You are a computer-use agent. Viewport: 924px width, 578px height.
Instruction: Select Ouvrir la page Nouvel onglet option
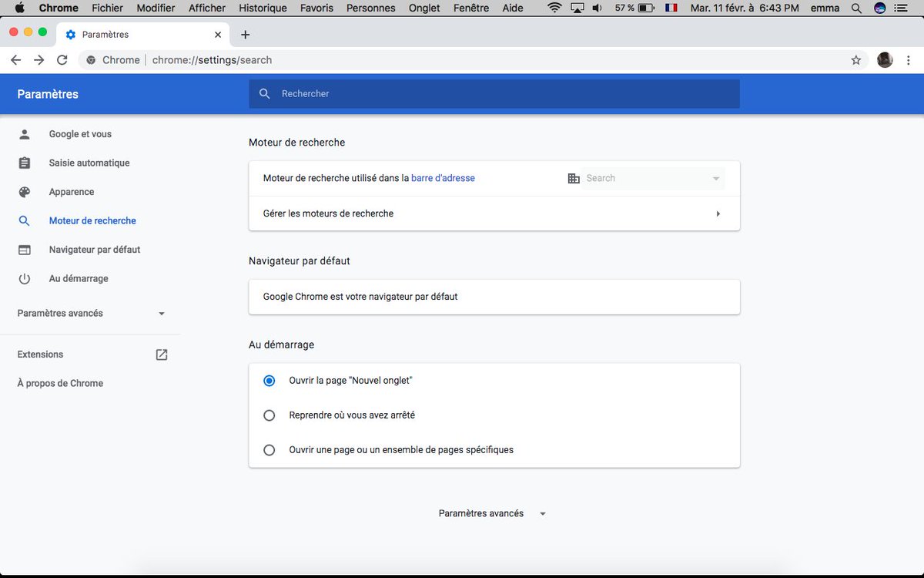269,381
